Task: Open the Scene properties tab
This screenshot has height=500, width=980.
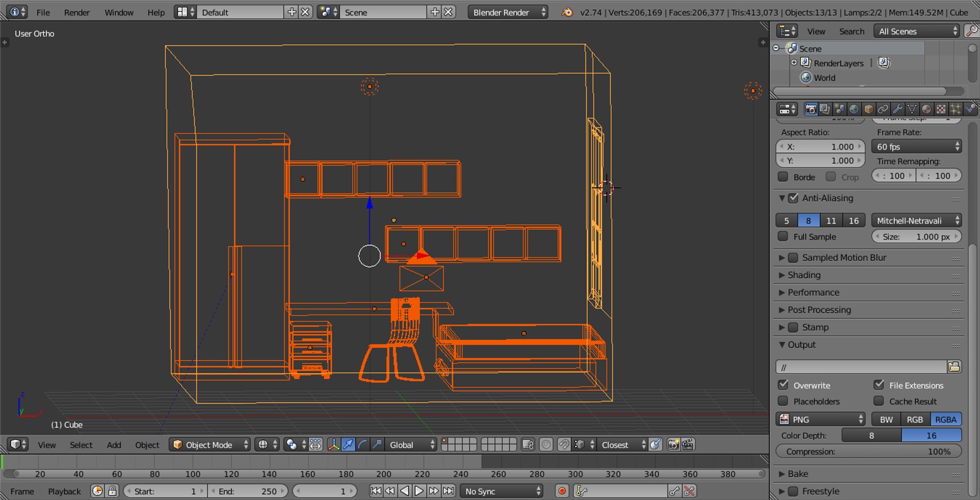Action: tap(839, 109)
